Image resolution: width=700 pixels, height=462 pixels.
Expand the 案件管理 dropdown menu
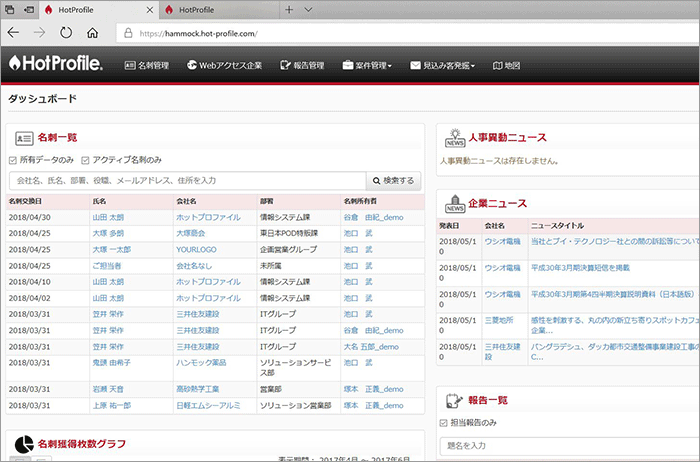click(367, 65)
